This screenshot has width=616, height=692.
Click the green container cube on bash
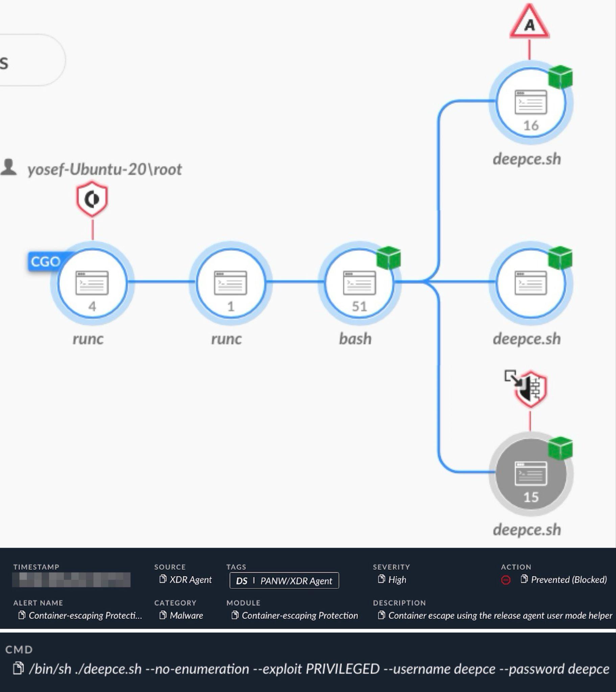tap(389, 257)
